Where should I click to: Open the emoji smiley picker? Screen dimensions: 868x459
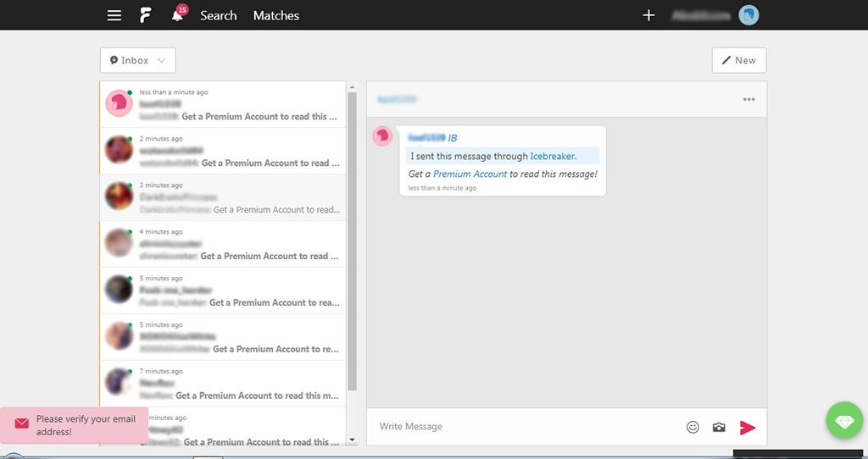click(693, 427)
